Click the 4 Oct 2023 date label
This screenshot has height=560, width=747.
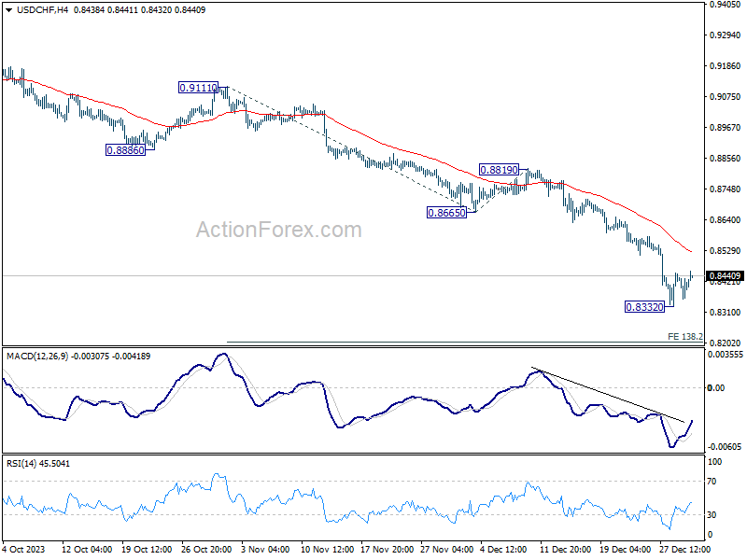pyautogui.click(x=24, y=550)
